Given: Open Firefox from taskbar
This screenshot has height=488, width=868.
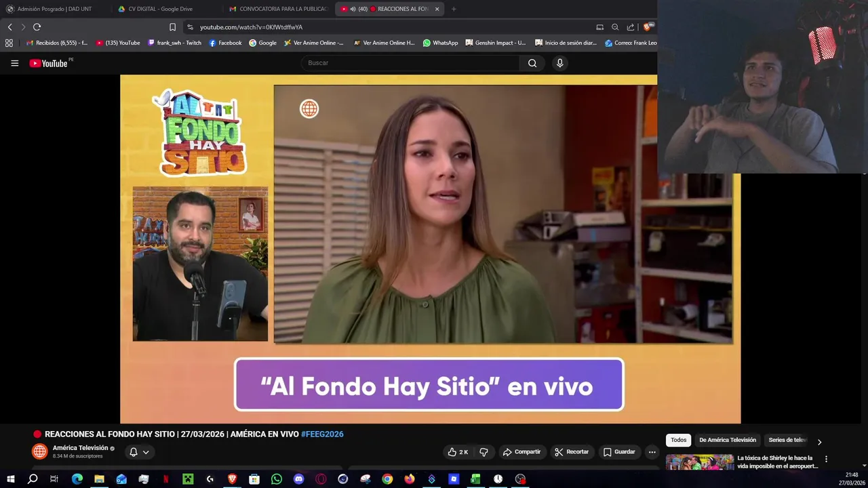Looking at the screenshot, I should pos(410,479).
